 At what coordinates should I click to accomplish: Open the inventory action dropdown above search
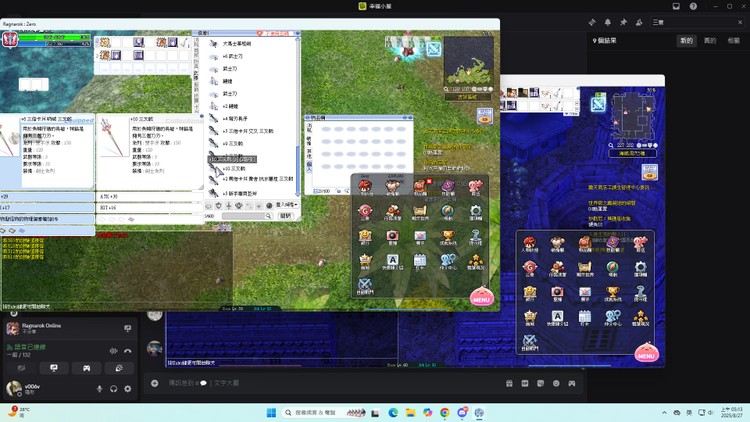287,205
